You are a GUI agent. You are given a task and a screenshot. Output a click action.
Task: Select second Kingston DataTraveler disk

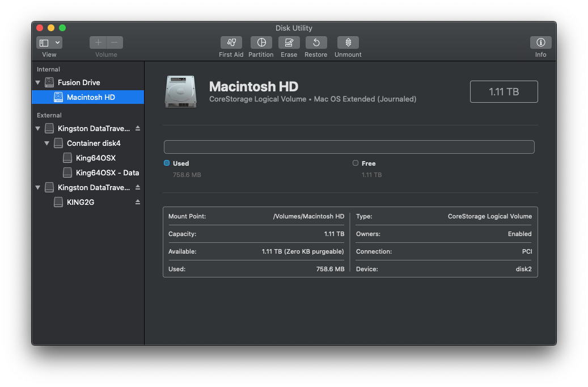[x=88, y=187]
